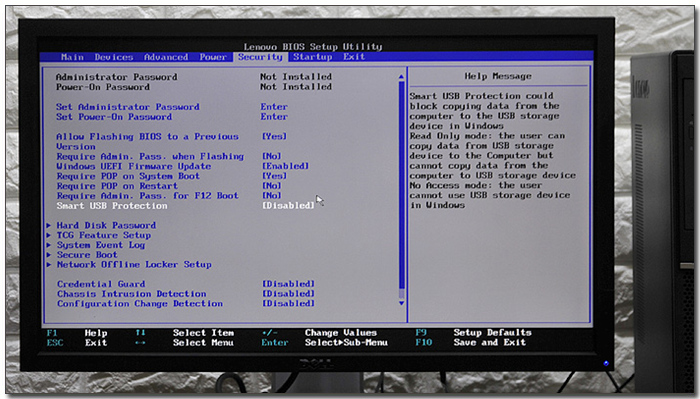
Task: Select Set Administrator Password entry
Action: click(x=128, y=107)
